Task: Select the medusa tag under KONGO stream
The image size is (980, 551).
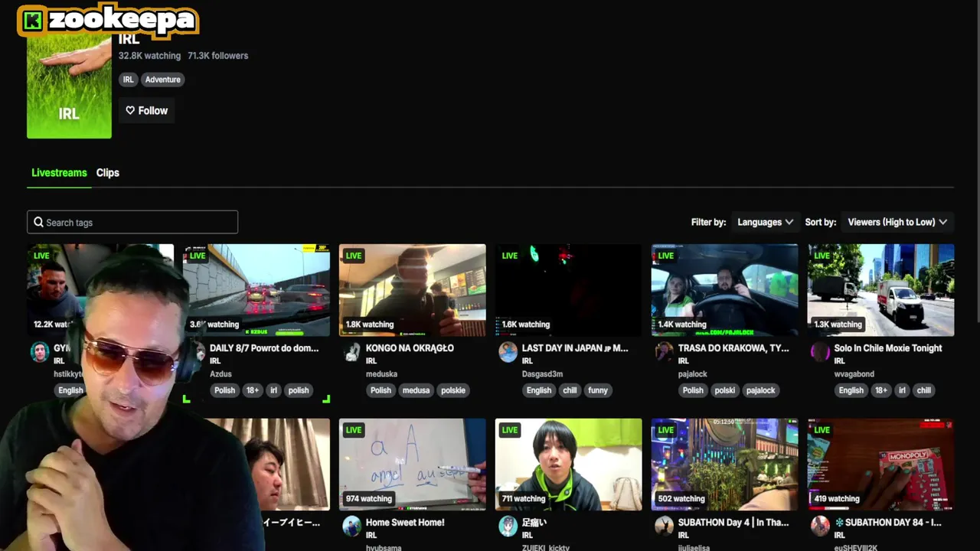Action: click(416, 390)
